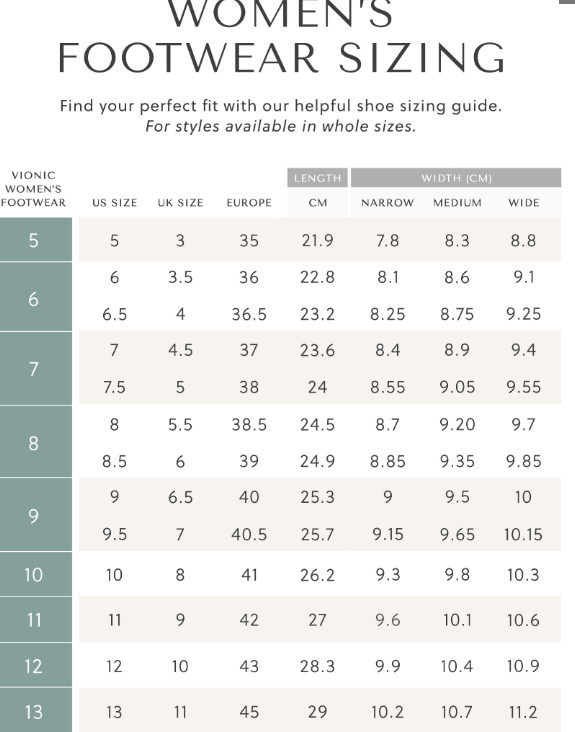Click the EUROPE column header
Viewport: 575px width, 732px height.
pos(249,203)
